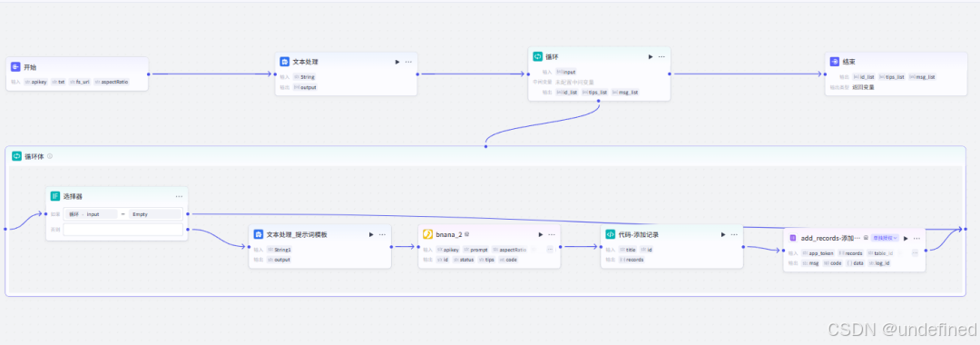980x345 pixels.
Task: Click the 循环 node bottom loop-body port
Action: click(600, 102)
